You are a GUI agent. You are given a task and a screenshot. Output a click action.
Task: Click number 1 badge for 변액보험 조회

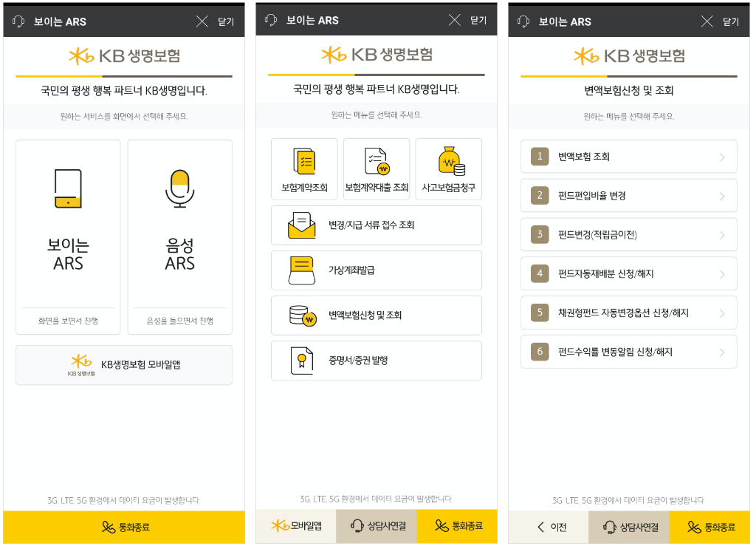[x=540, y=157]
